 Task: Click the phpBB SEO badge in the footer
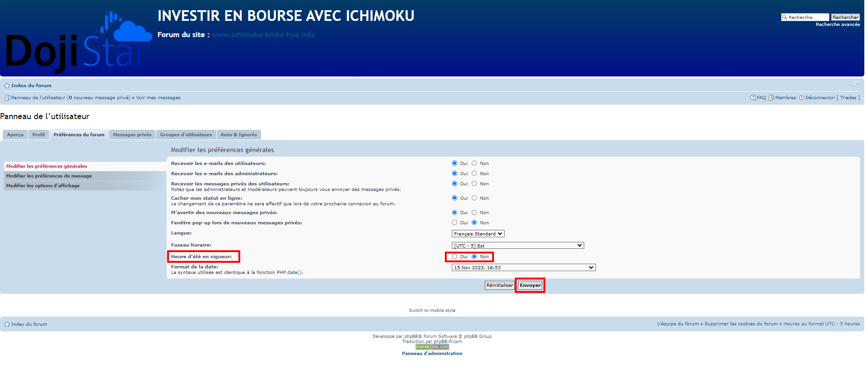432,347
